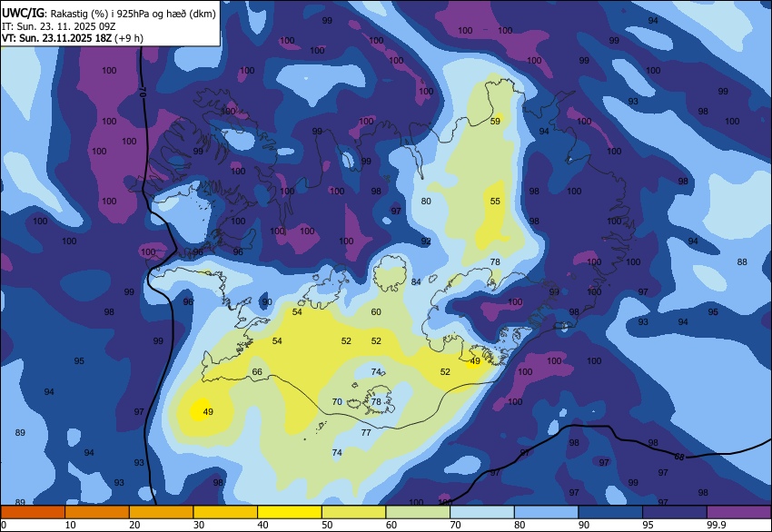Select the 30–40 amber legend segment

pos(225,512)
